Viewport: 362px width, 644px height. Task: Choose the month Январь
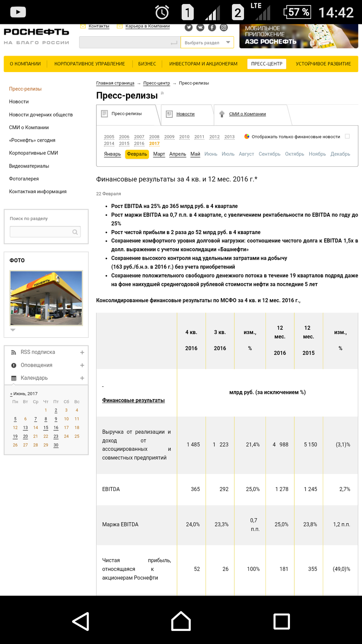(x=113, y=154)
